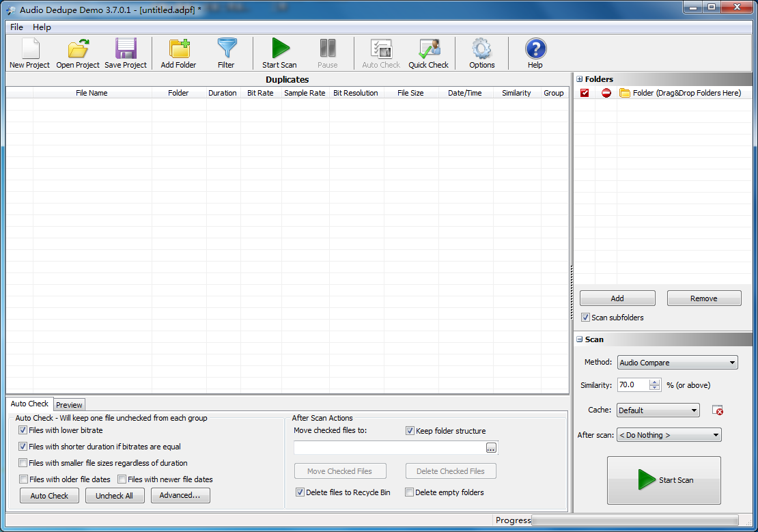Image resolution: width=758 pixels, height=532 pixels.
Task: Toggle Keep folder structure checkbox
Action: 410,430
